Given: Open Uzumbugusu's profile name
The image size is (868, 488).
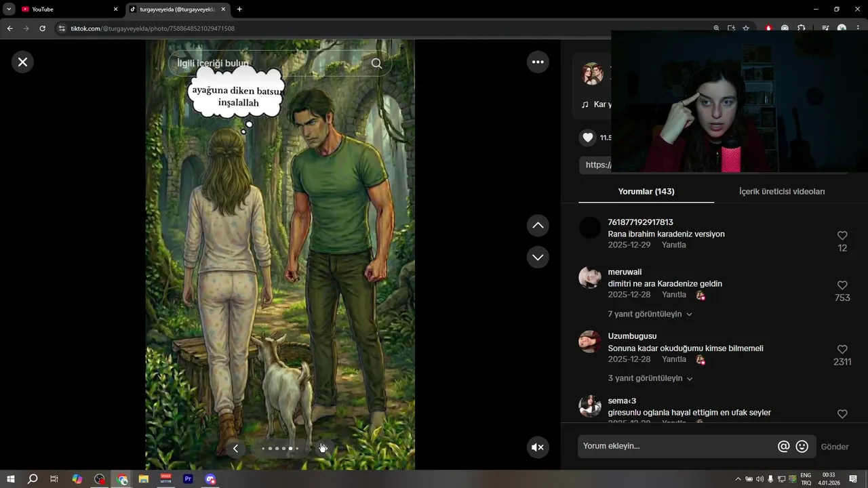Looking at the screenshot, I should click(632, 336).
